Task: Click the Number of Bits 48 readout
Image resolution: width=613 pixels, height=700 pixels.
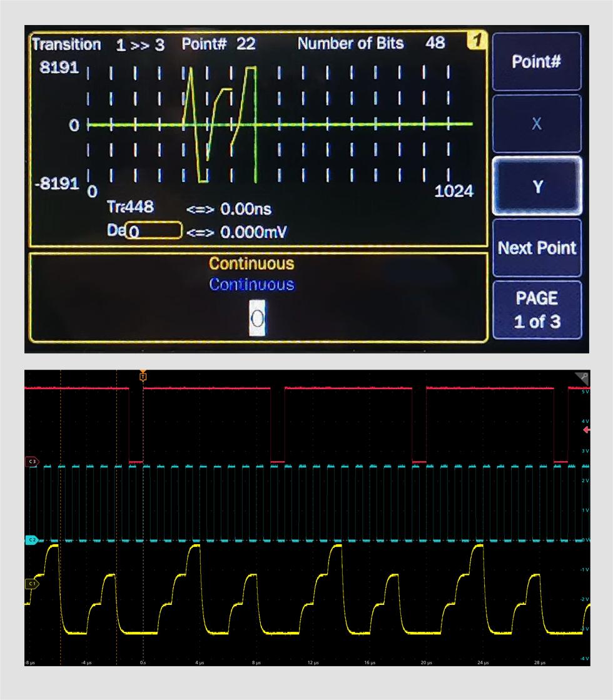Action: point(371,44)
